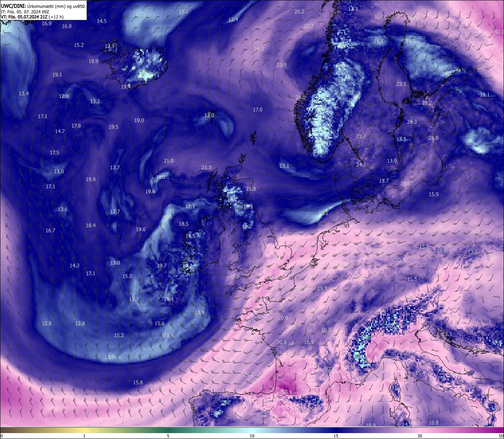Click the map value 16.7
The image size is (504, 439).
click(x=50, y=231)
